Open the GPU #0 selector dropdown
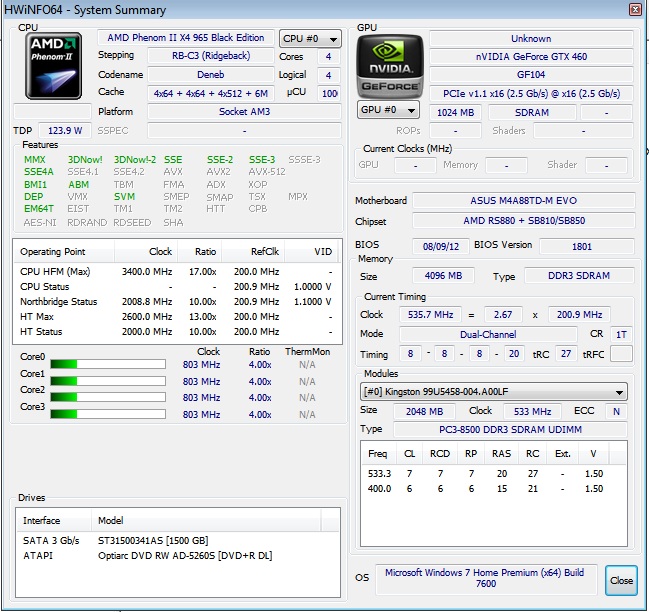 (388, 110)
